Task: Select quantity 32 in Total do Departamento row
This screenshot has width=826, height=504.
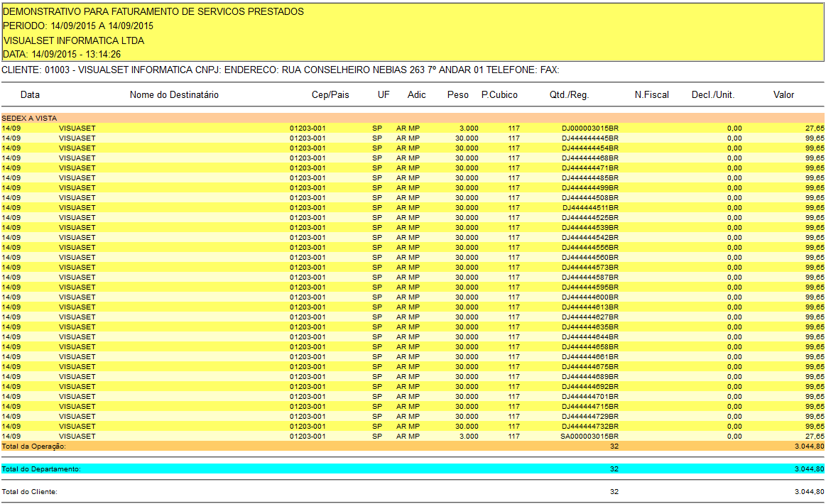Action: coord(614,469)
